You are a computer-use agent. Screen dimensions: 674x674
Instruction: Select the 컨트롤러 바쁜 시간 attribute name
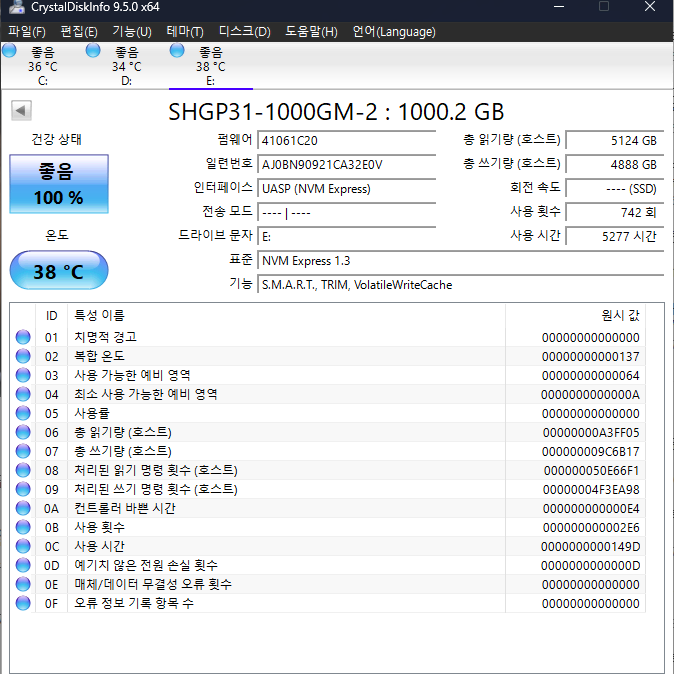click(x=125, y=508)
